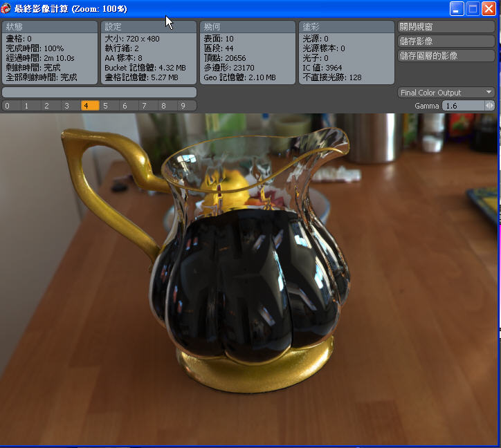The height and width of the screenshot is (448, 501).
Task: Click the 狀態 panel header
Action: coord(50,27)
